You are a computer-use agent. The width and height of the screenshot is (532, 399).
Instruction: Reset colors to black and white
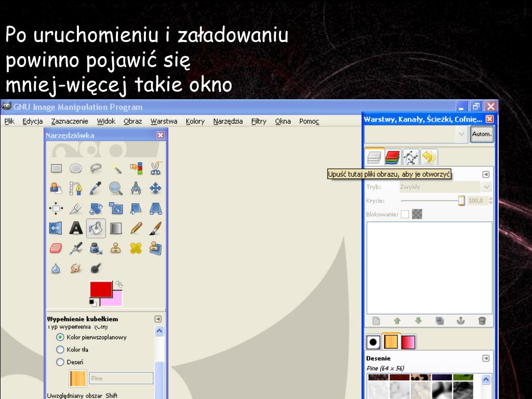click(92, 302)
